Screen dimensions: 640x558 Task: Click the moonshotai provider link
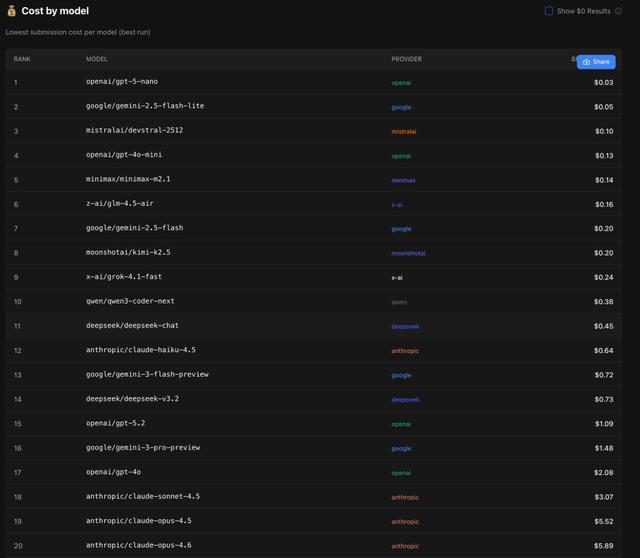(x=408, y=253)
